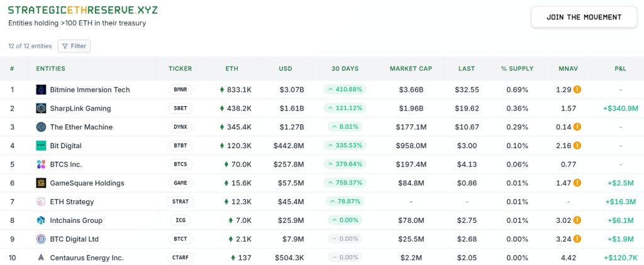
Task: Click the ETH diamond icon in the Bitmine row
Action: tap(222, 89)
